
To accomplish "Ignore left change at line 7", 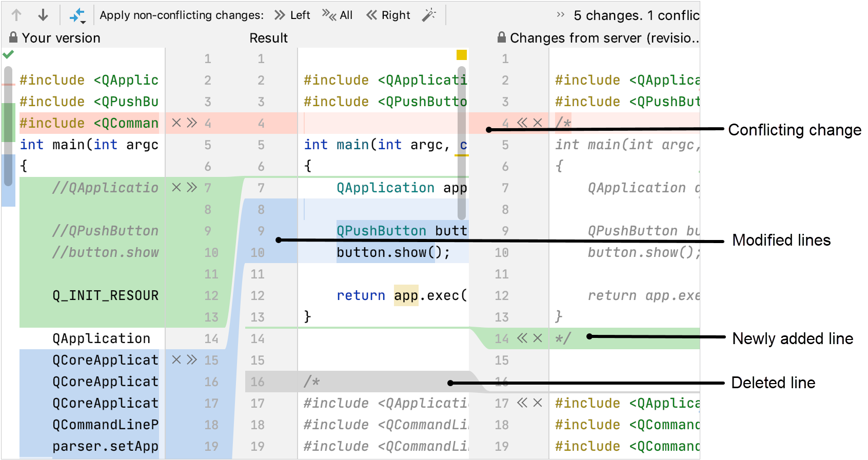I will click(x=176, y=187).
